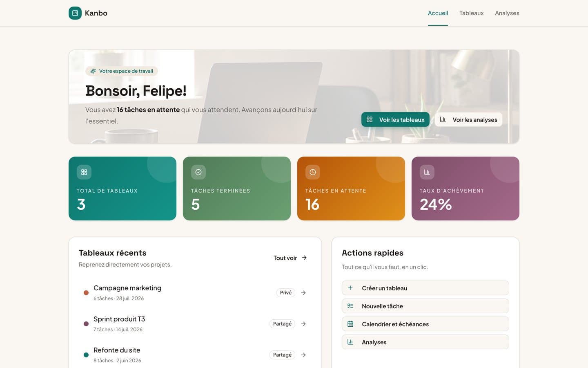Click the clock icon on Tâches en attente card
The width and height of the screenshot is (588, 368).
tap(313, 172)
